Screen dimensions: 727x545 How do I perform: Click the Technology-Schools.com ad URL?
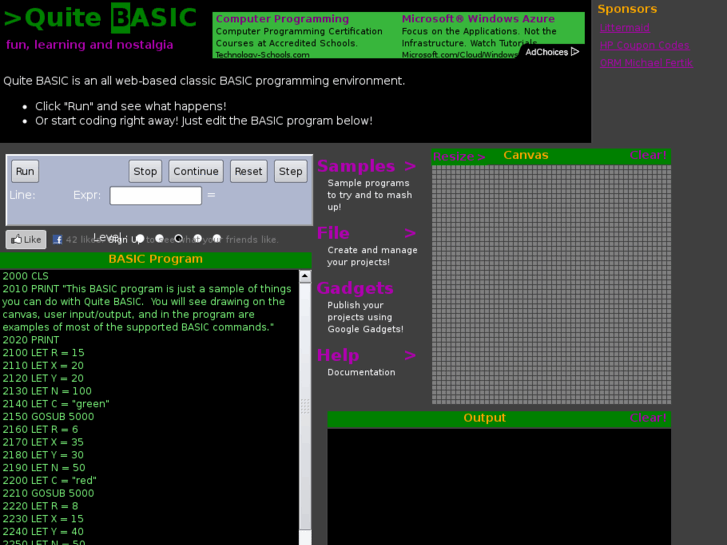click(x=262, y=55)
